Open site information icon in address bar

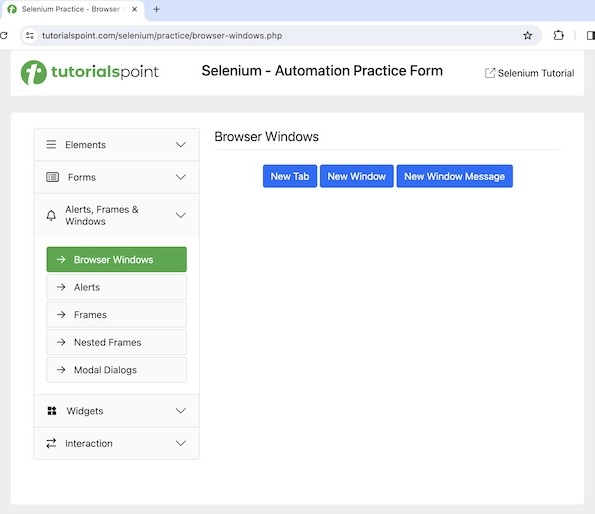[30, 36]
